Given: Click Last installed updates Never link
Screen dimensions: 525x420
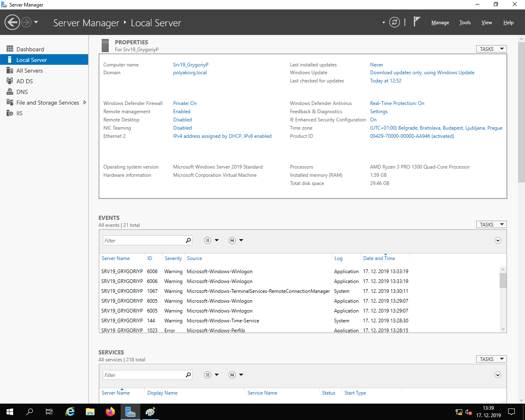Looking at the screenshot, I should [x=377, y=65].
